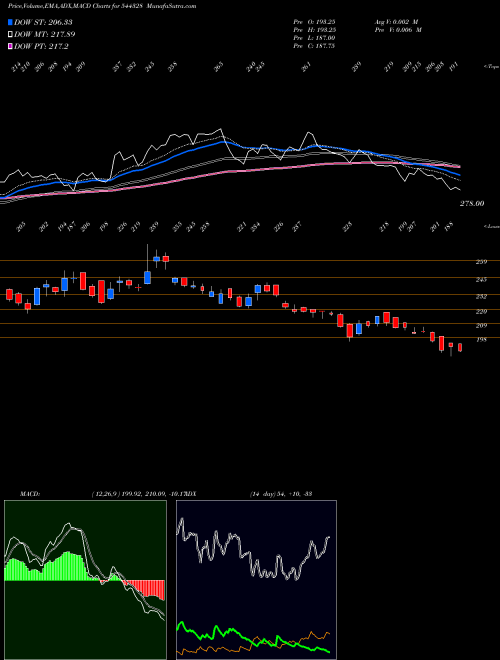Viewport: 500px width, 660px height.
Task: Click the 'Pre V: 0.006 M' volume text
Action: click(398, 30)
